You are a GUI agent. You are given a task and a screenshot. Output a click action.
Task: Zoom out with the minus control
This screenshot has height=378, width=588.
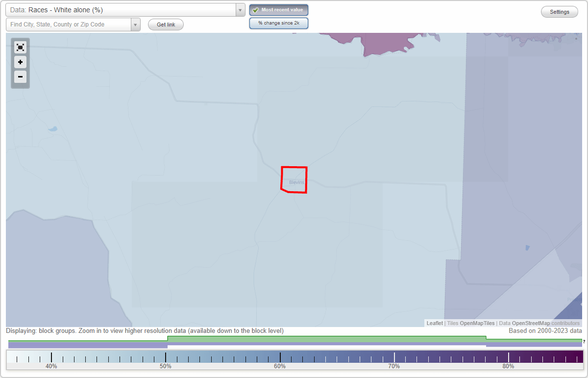[x=20, y=76]
